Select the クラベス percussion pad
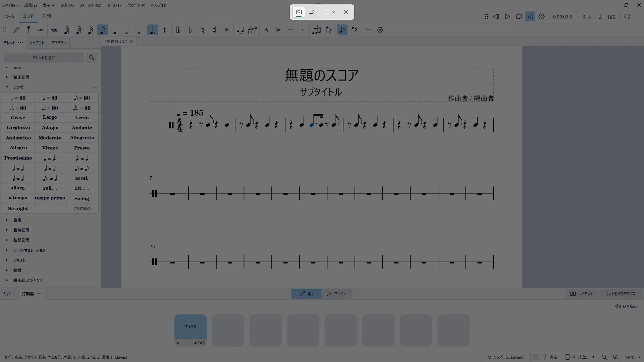This screenshot has width=644, height=362. (190, 326)
